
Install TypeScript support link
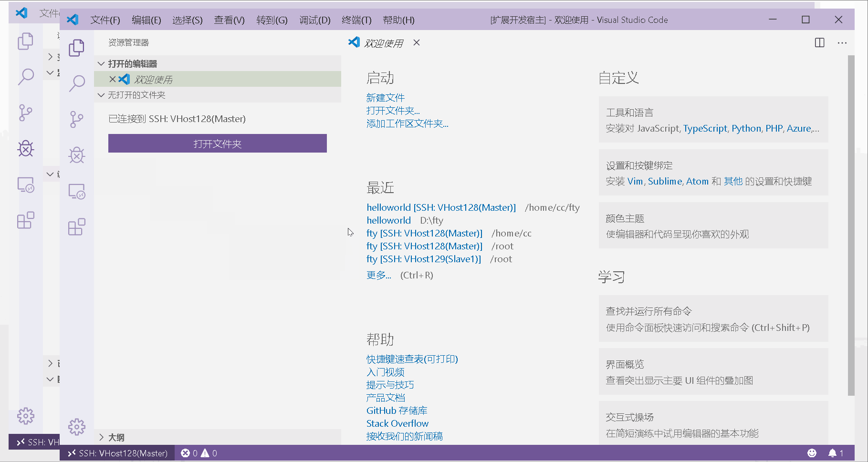coord(705,128)
